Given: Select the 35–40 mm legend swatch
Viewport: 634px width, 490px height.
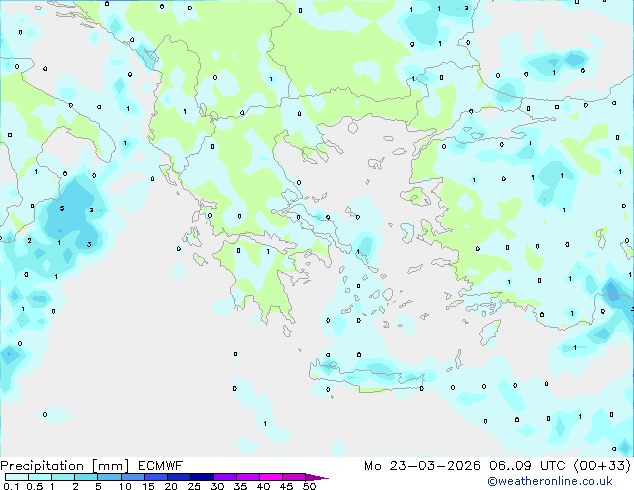Looking at the screenshot, I should coord(247,477).
